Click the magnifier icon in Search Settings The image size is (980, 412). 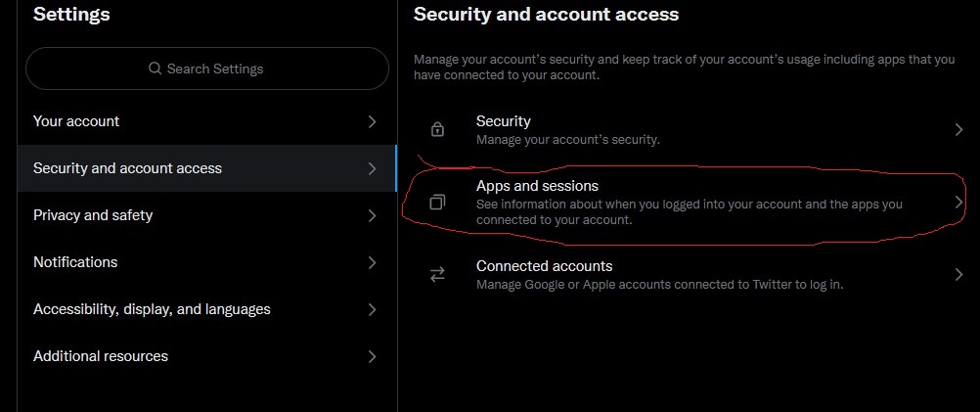coord(155,69)
